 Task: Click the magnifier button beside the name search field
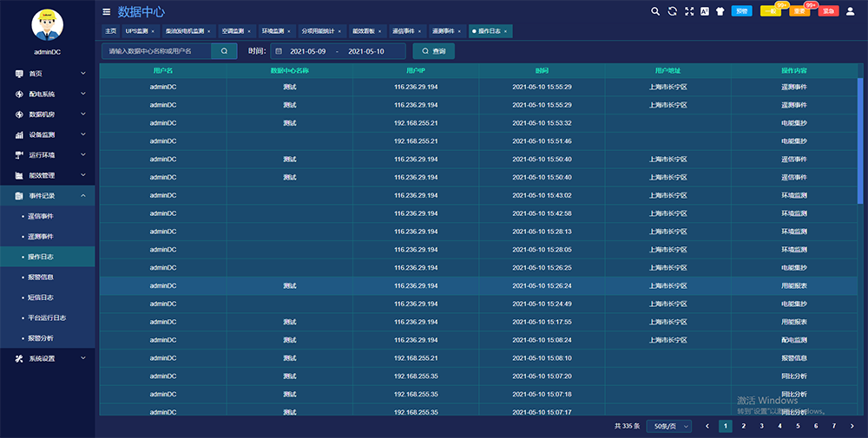click(x=224, y=51)
